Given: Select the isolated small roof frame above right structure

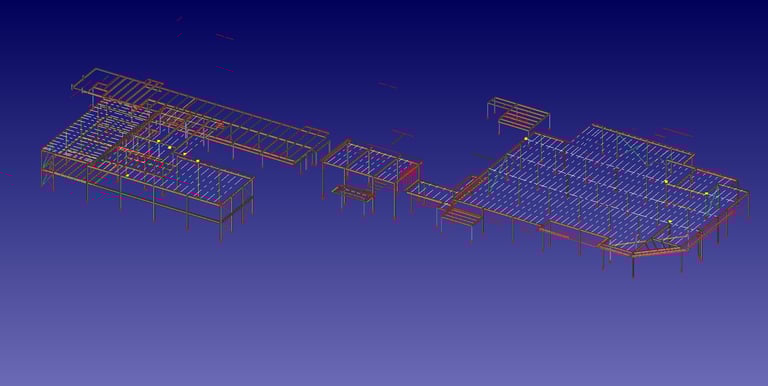Looking at the screenshot, I should click(518, 117).
